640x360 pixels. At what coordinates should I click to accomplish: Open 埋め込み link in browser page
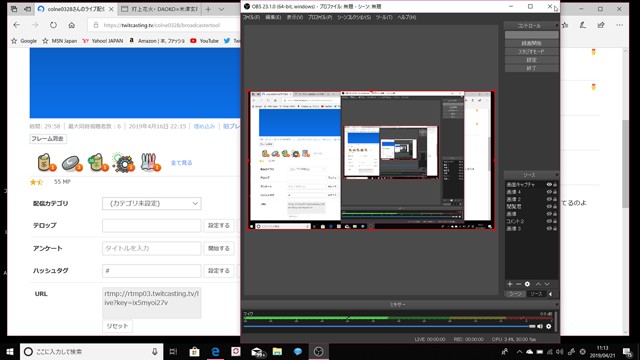(204, 127)
